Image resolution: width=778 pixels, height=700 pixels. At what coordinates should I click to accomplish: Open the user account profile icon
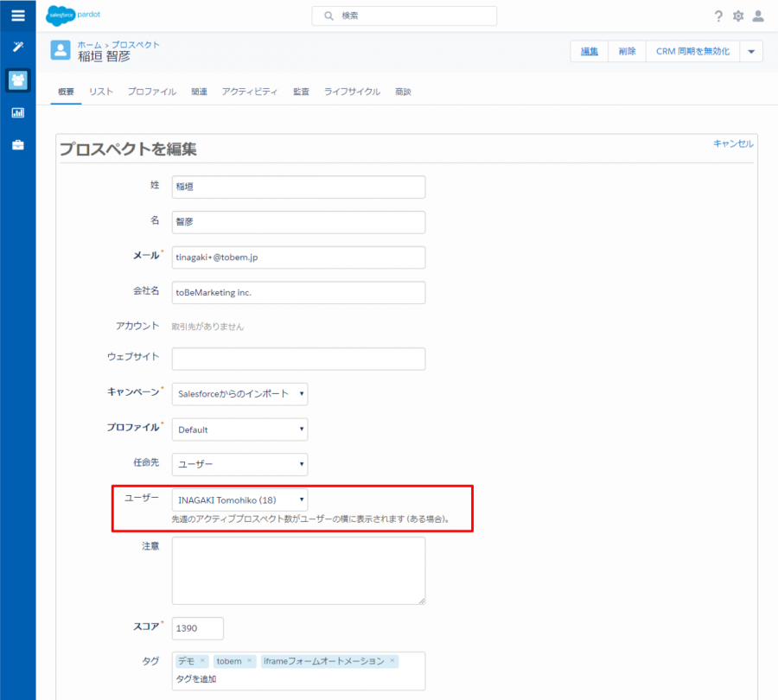[x=758, y=16]
